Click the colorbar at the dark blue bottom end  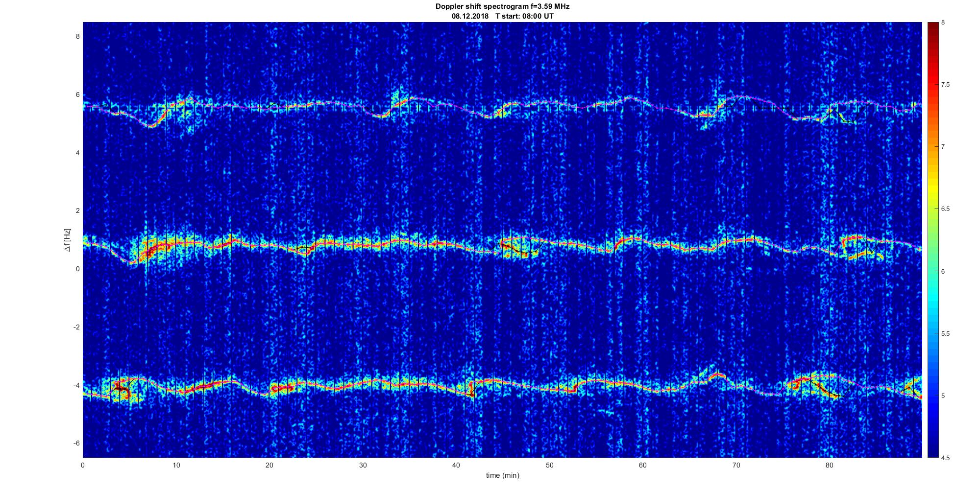[932, 455]
